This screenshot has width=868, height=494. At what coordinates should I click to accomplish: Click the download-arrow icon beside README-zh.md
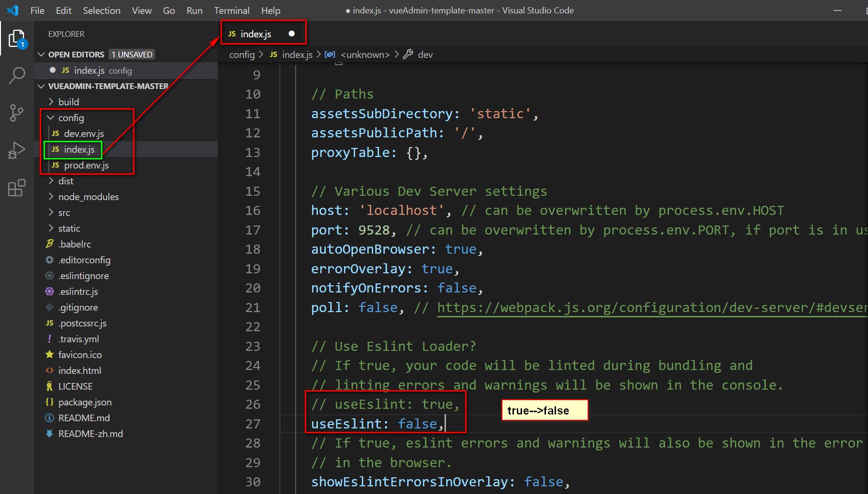(x=49, y=434)
